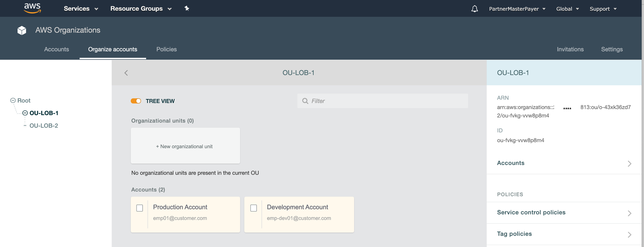Image resolution: width=644 pixels, height=247 pixels.
Task: Click the AWS logo
Action: (x=32, y=8)
